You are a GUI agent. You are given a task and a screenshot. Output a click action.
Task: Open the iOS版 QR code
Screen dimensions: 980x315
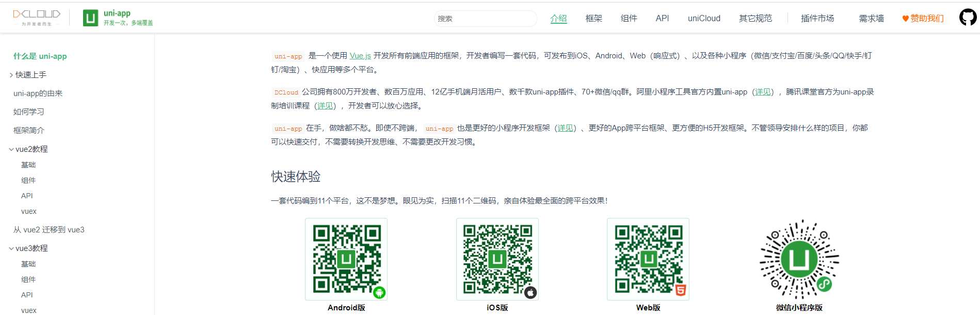pos(497,259)
